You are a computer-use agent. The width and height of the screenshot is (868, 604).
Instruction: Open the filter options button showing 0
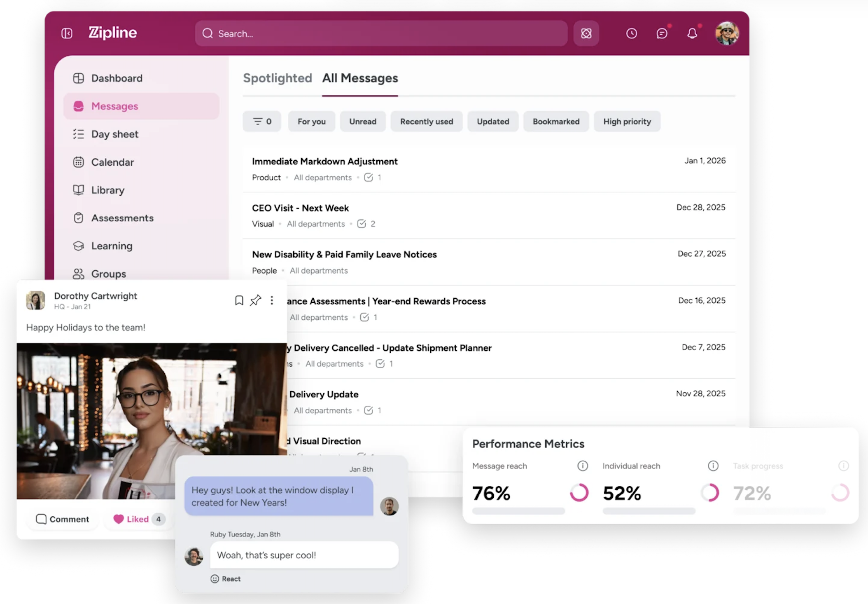pyautogui.click(x=262, y=122)
